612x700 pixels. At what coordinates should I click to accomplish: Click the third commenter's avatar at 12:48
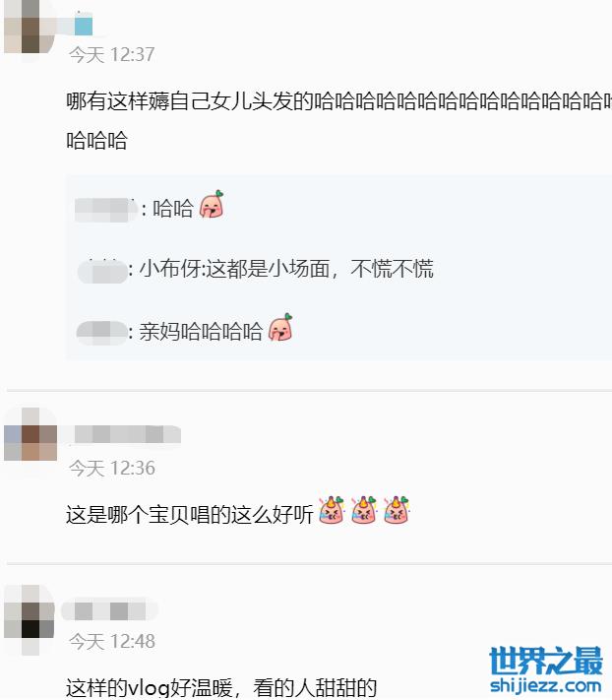[30, 619]
